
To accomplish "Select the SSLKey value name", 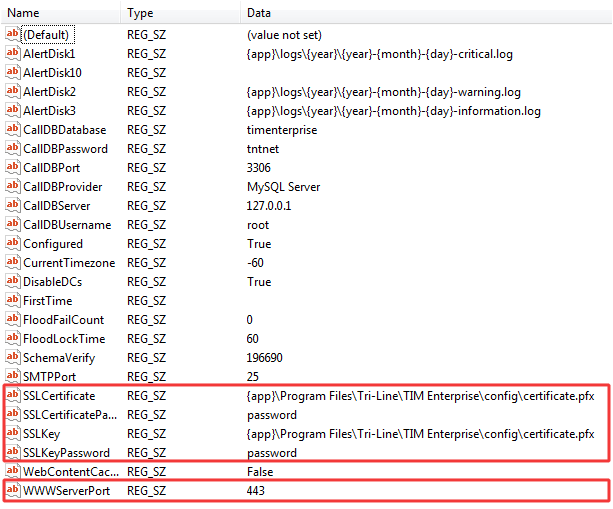I will point(41,434).
